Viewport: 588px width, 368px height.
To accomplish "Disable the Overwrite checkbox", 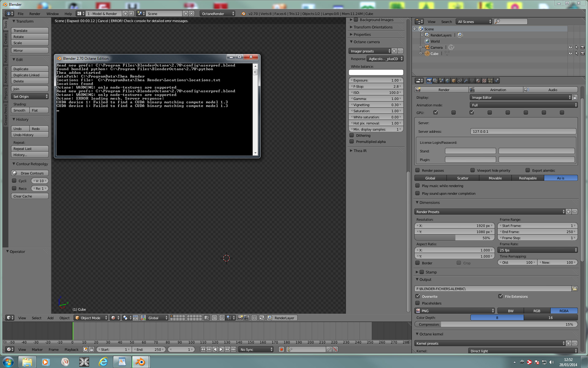I will click(418, 296).
